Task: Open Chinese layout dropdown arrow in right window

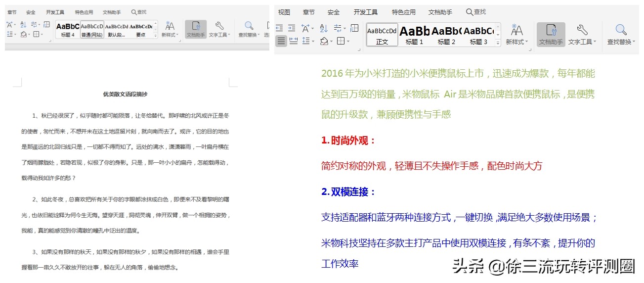Action: pos(313,28)
